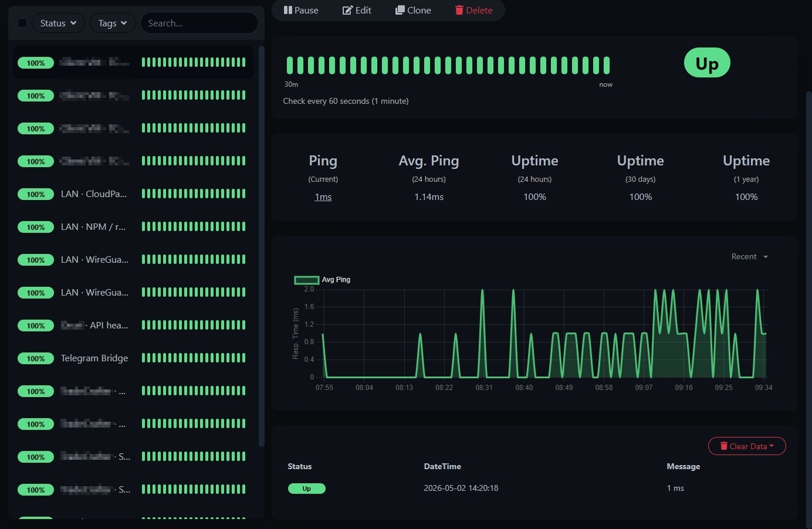Click the '1 ms' message cell

click(x=675, y=488)
